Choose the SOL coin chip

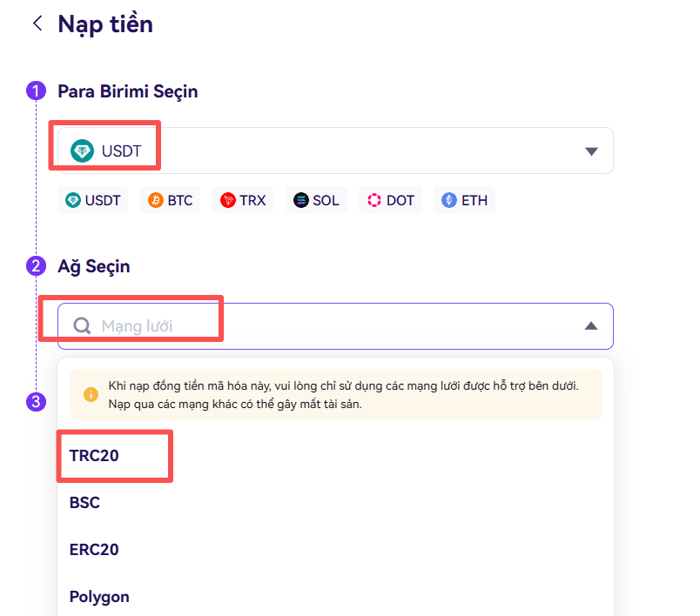point(316,200)
